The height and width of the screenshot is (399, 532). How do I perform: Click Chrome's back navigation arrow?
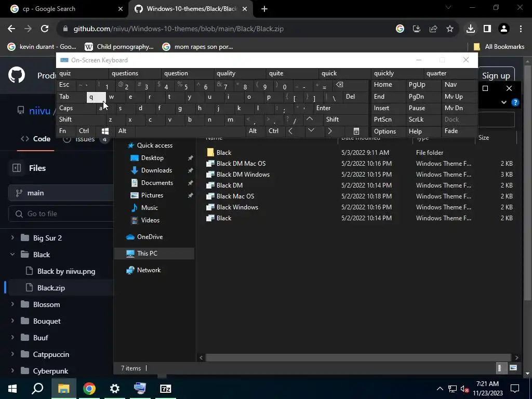click(x=11, y=29)
